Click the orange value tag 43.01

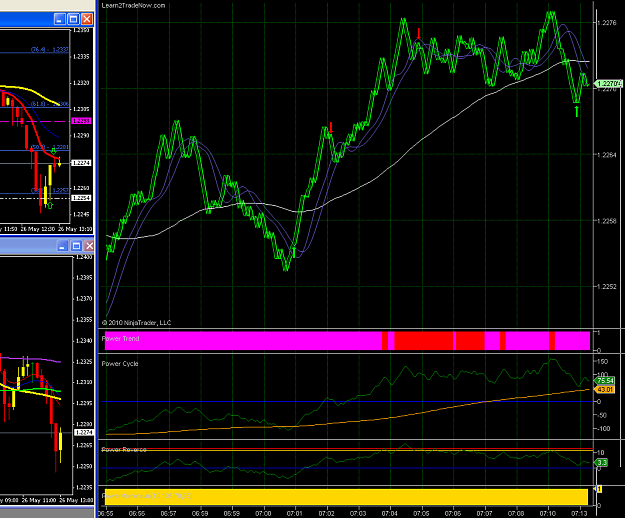pos(605,389)
